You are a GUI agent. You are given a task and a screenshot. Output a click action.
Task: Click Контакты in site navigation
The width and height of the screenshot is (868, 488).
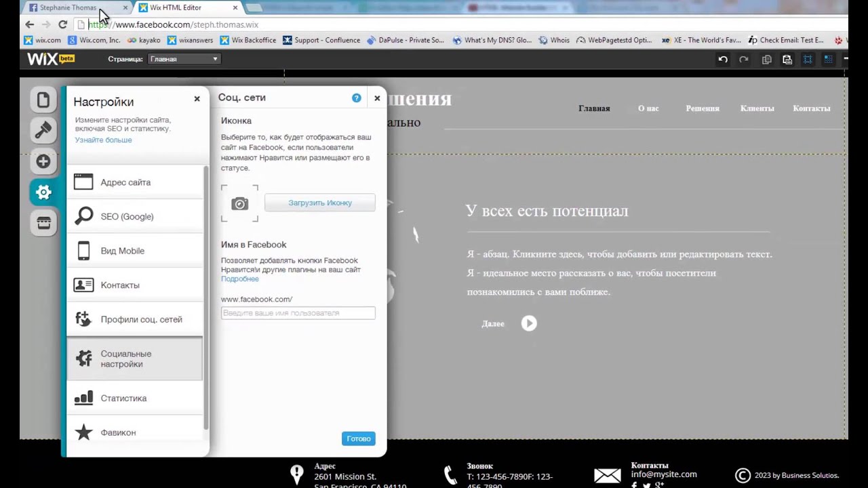(x=812, y=108)
